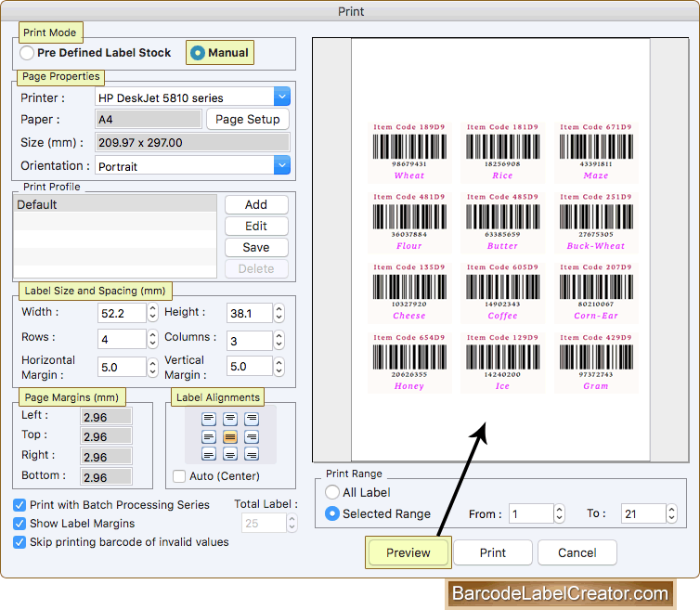Screen dimensions: 700x610
Task: Open the Printer dropdown list
Action: point(281,97)
